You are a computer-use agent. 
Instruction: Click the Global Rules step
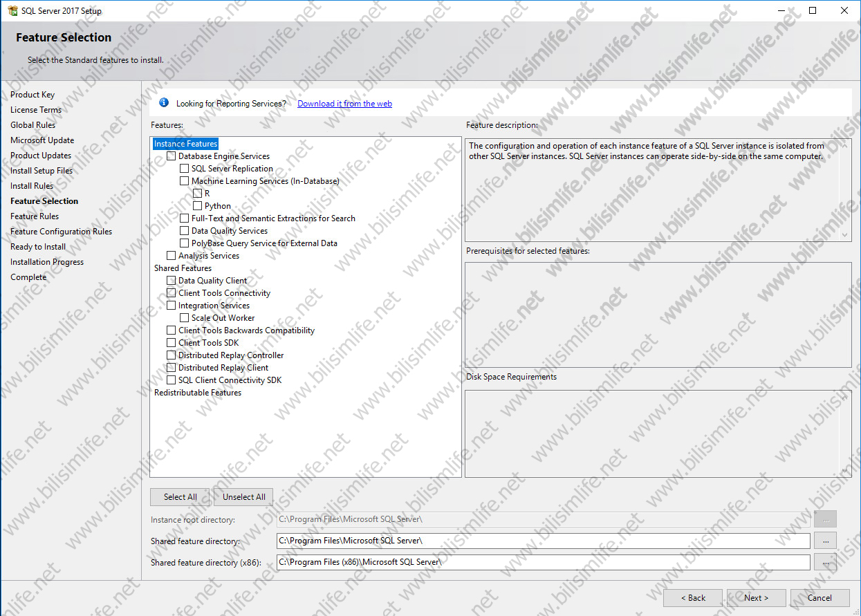click(33, 125)
